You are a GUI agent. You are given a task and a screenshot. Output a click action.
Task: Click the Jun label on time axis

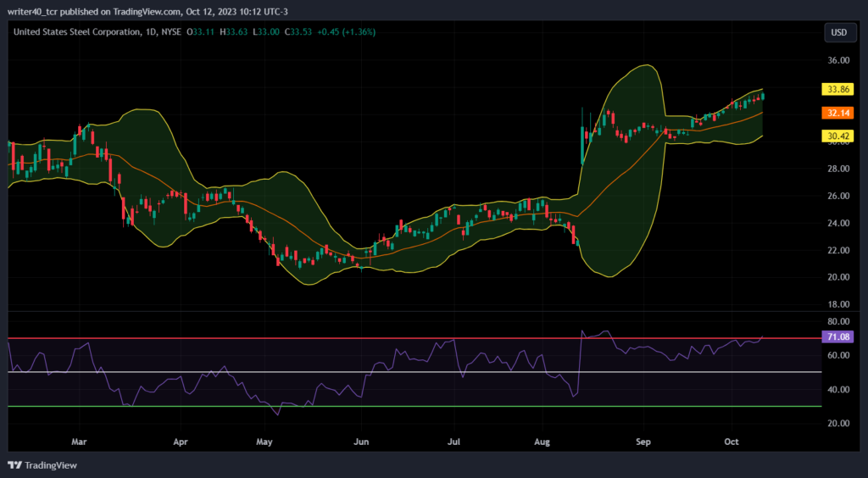(361, 442)
